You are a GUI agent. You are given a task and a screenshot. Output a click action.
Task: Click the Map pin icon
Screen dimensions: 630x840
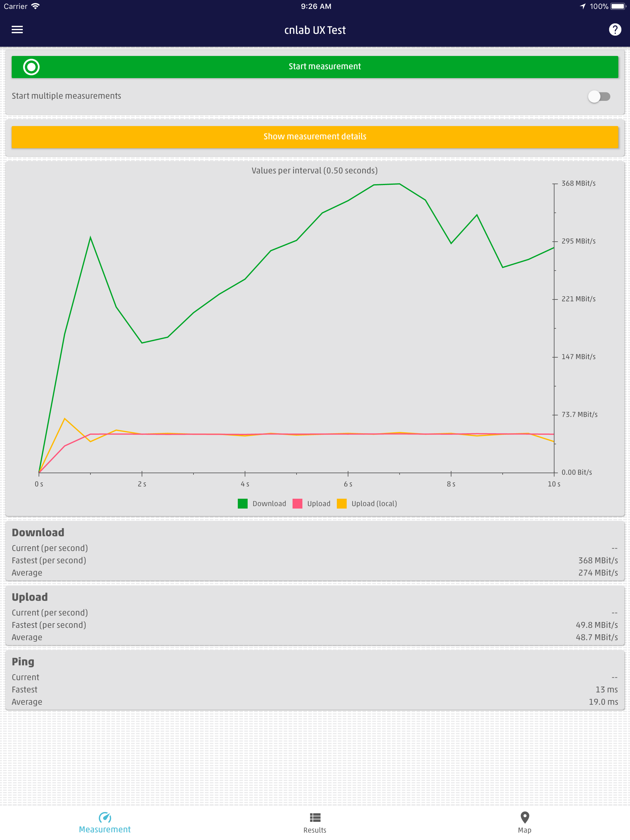point(525,818)
